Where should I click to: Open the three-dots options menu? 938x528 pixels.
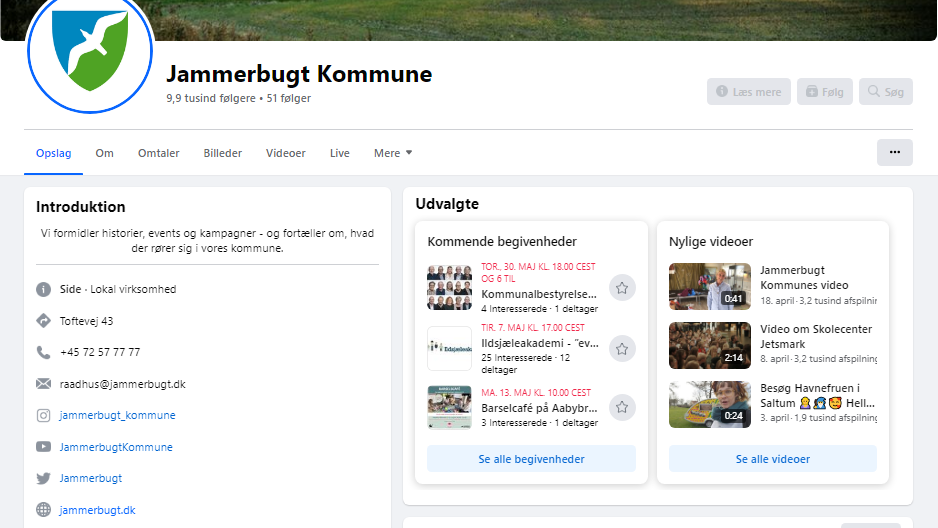tap(894, 152)
